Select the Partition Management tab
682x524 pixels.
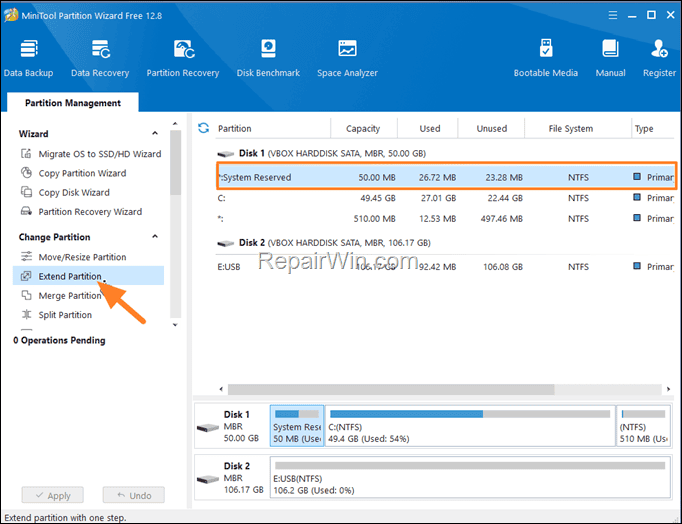point(73,103)
